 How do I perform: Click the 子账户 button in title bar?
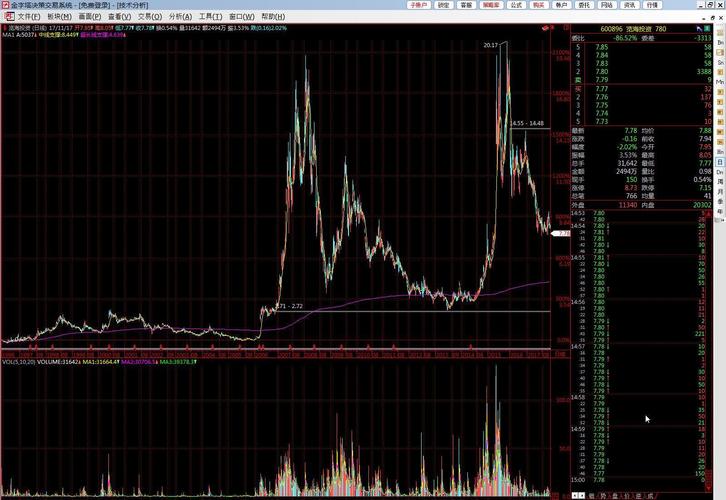point(418,5)
